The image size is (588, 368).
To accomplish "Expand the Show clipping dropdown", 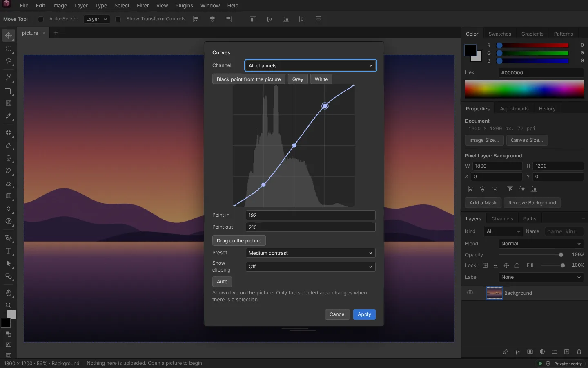I will pyautogui.click(x=311, y=266).
